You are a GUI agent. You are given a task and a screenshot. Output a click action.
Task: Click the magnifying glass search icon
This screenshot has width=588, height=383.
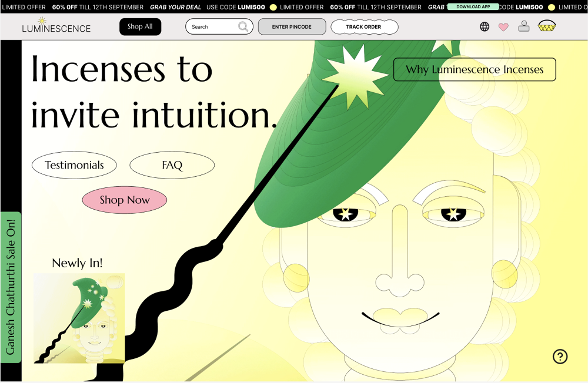[x=243, y=26]
